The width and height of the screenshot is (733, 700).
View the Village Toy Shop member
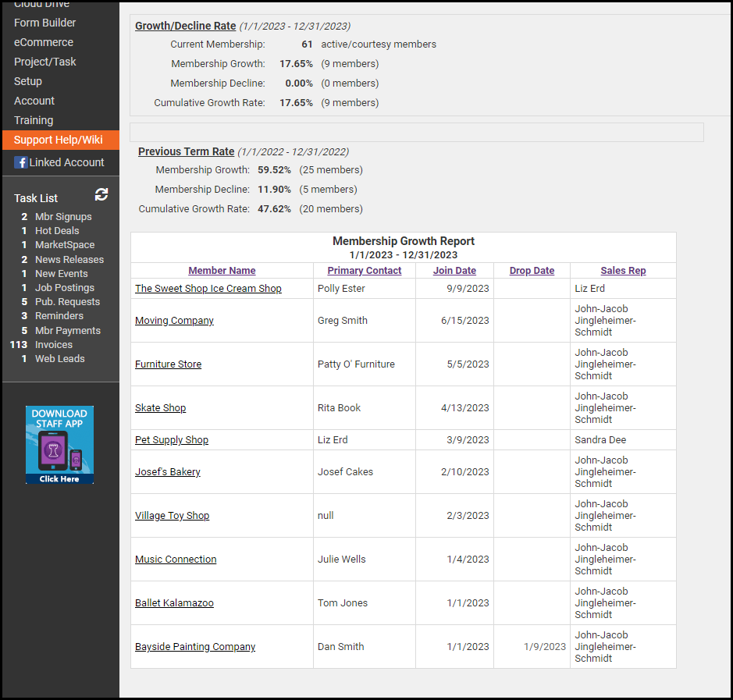coord(172,516)
